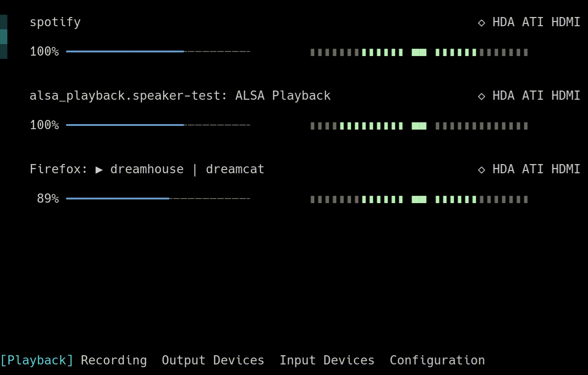Click the play indicator in the Firefox stream title
Screen dimensions: 588x375
pyautogui.click(x=99, y=169)
